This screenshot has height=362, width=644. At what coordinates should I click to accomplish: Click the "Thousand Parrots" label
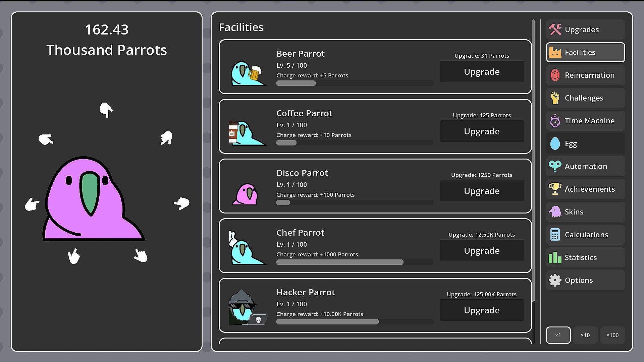coord(107,50)
